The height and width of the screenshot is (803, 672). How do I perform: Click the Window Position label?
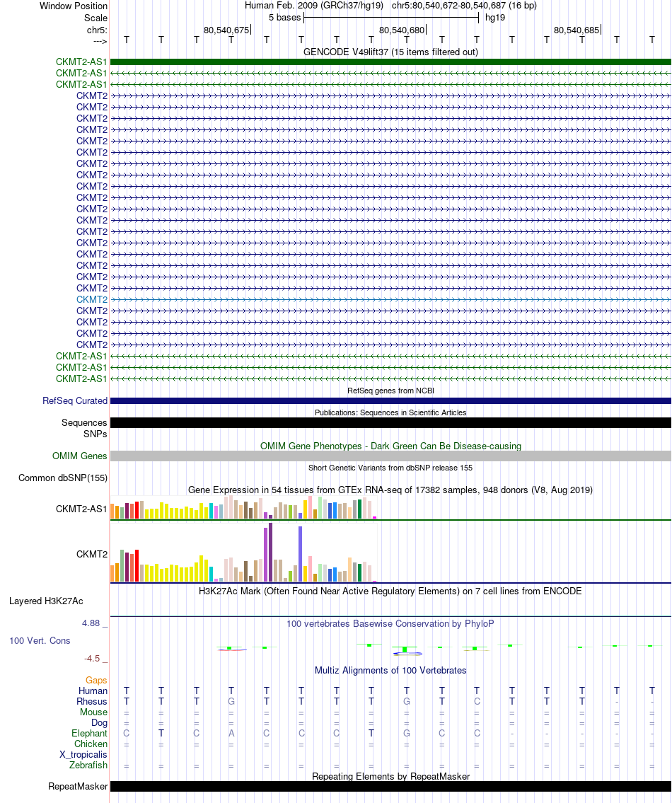click(74, 6)
